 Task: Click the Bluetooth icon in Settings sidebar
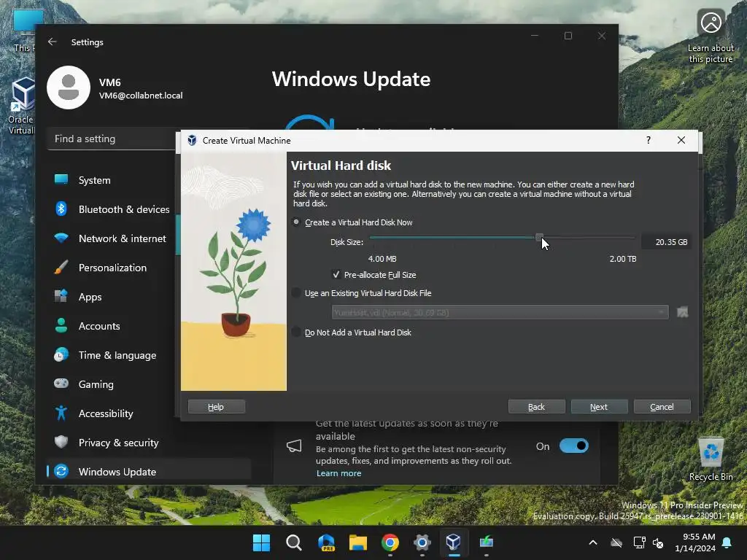(x=61, y=209)
